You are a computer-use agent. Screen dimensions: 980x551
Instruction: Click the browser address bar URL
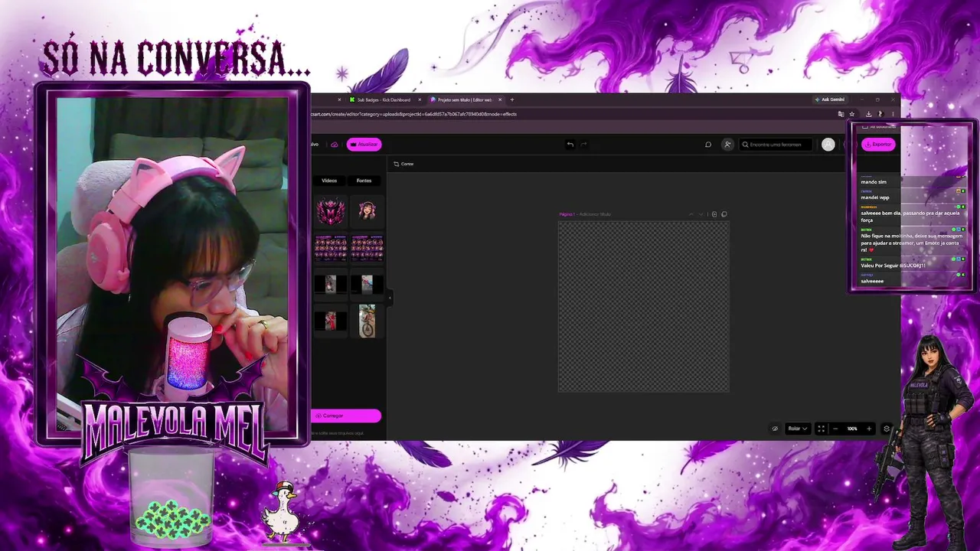[413, 114]
